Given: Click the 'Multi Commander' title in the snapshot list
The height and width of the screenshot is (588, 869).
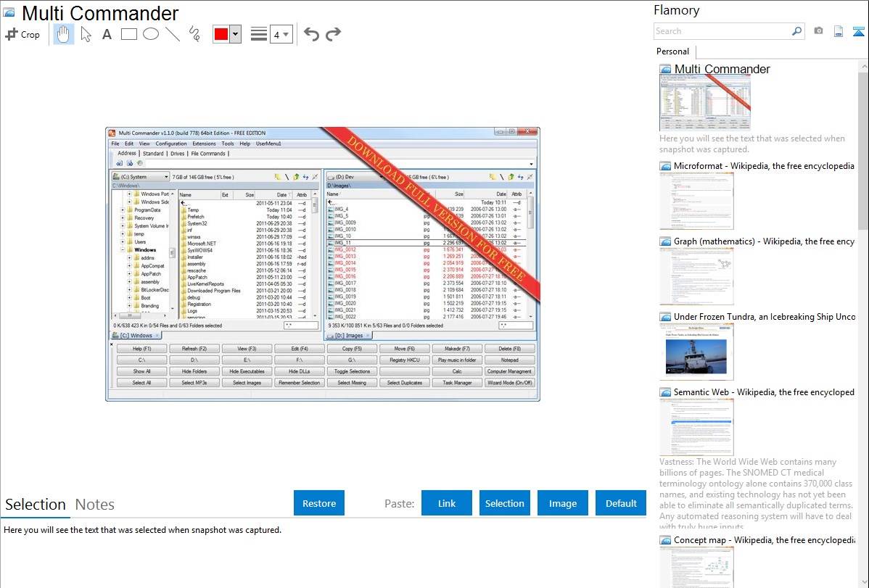Looking at the screenshot, I should click(722, 70).
